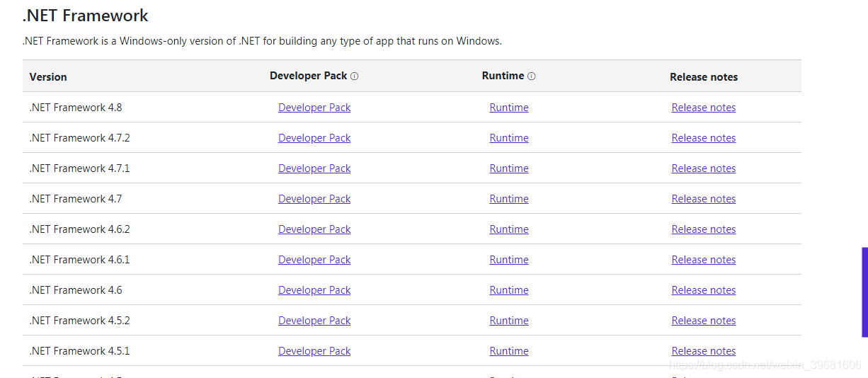868x378 pixels.
Task: Open Developer Pack for .NET Framework 4.7.2
Action: pyautogui.click(x=314, y=138)
